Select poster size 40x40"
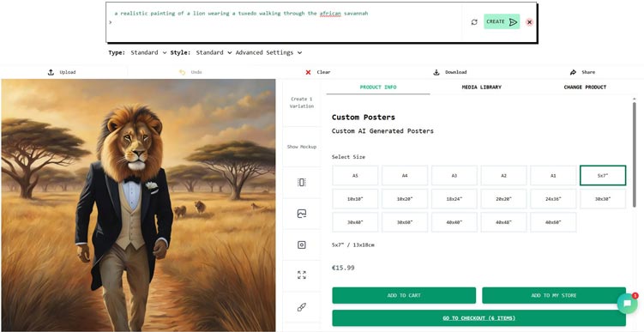644x332 pixels. pyautogui.click(x=454, y=222)
